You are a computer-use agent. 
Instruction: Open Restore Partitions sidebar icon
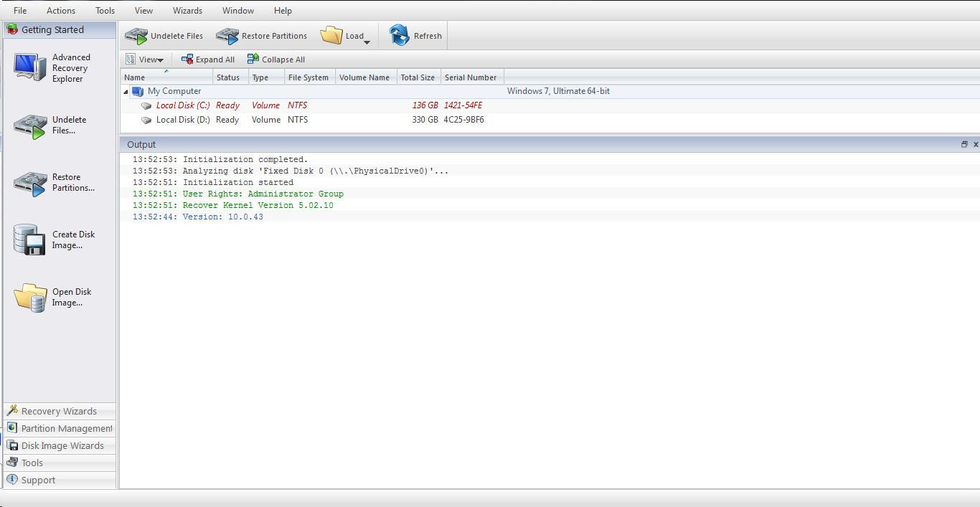(x=30, y=183)
